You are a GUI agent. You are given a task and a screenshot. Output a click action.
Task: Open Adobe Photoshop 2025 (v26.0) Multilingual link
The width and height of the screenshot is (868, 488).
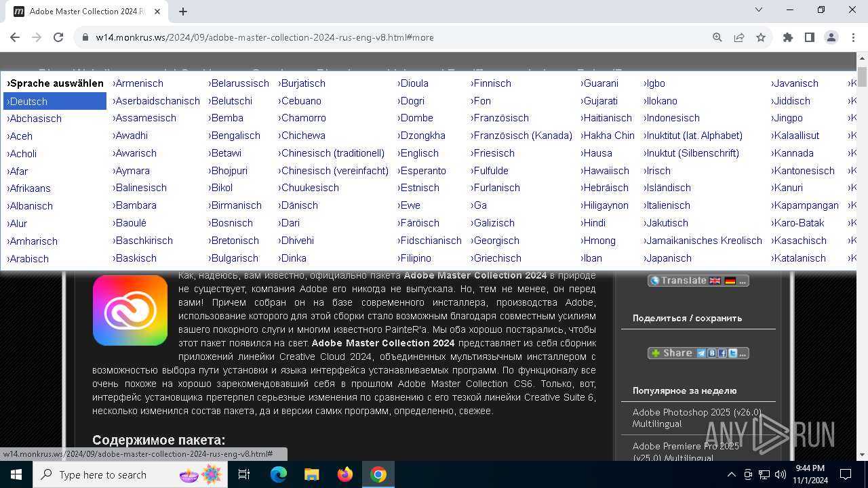(697, 418)
